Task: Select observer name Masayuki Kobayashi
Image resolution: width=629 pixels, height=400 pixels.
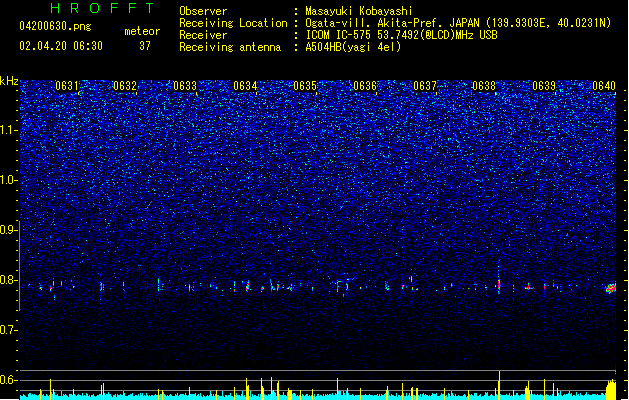Action: point(359,11)
